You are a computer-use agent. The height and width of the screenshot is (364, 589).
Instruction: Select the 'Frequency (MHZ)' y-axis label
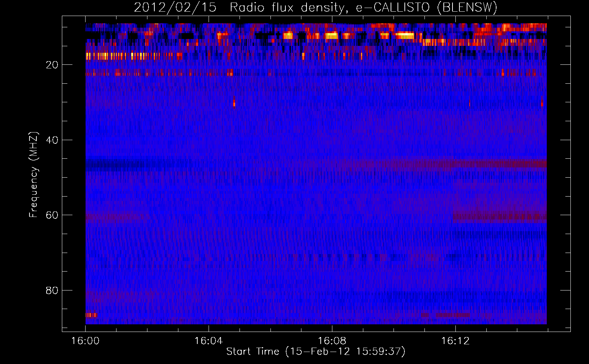tap(33, 175)
